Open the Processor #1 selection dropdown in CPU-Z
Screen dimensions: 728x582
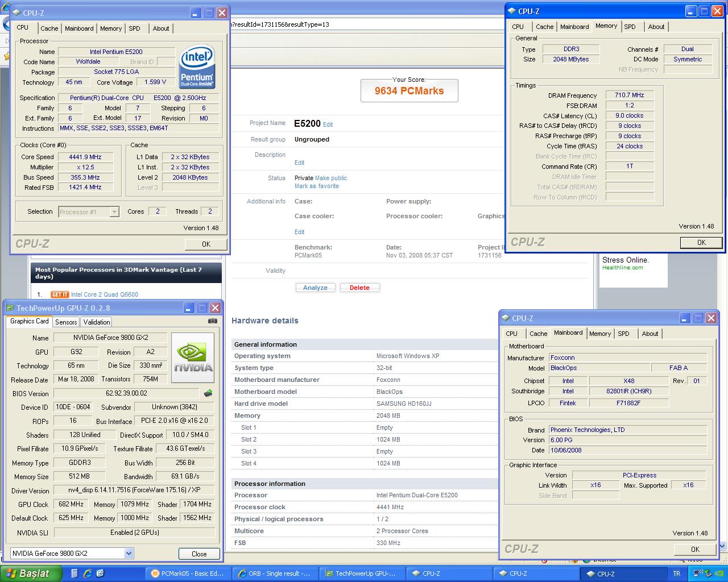point(114,212)
